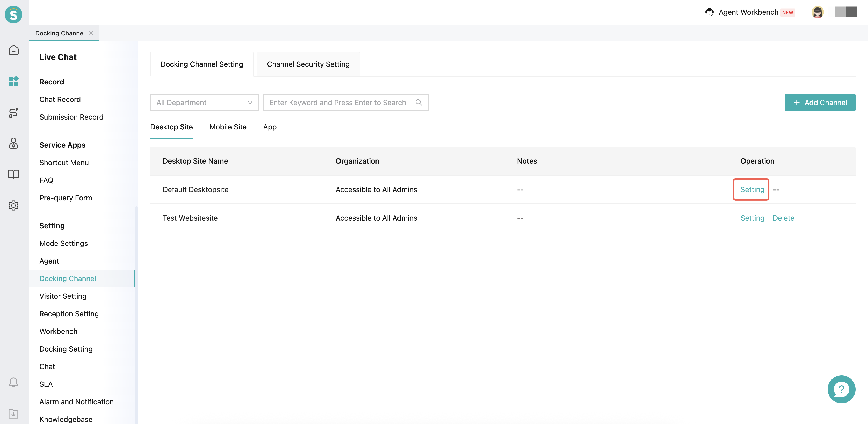
Task: Click the Add Channel button
Action: pyautogui.click(x=820, y=103)
